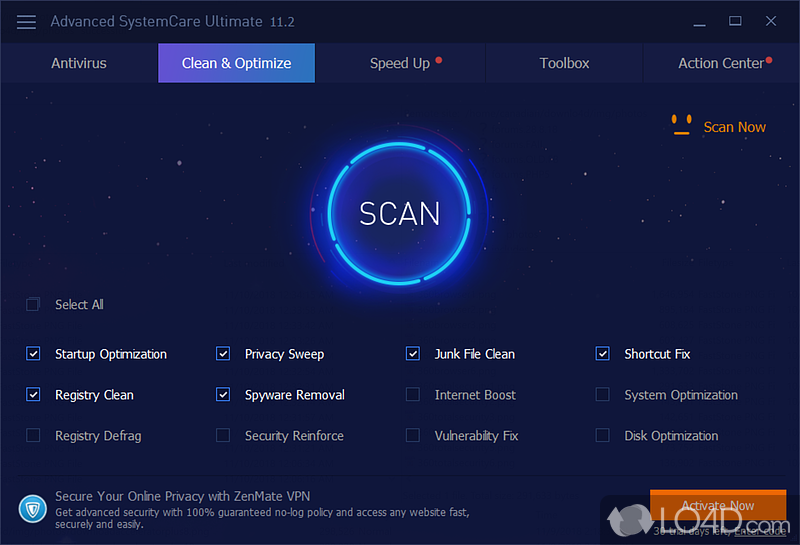Click the ZenMate VPN promo headline
The height and width of the screenshot is (545, 800).
183,496
